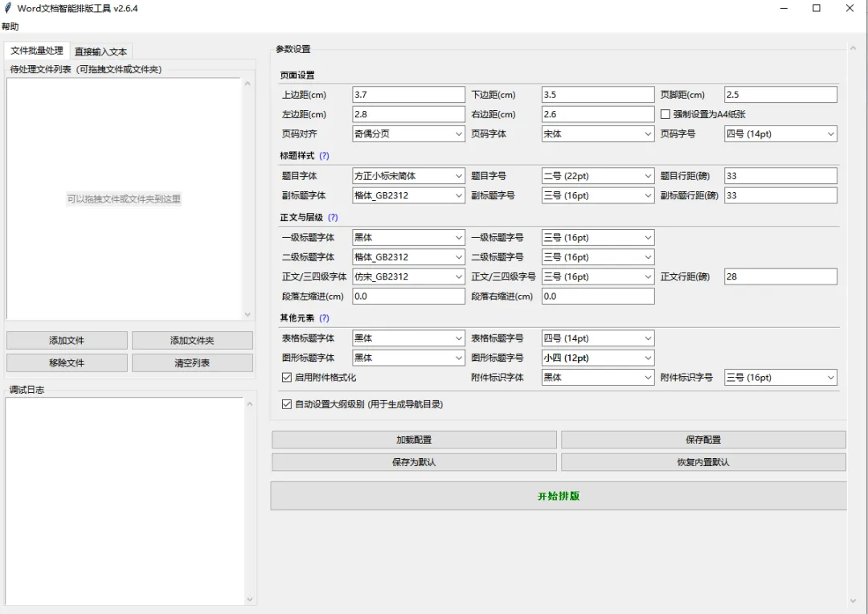Viewport: 868px width, 614px height.
Task: Uncheck 启用附件格式化 option
Action: (286, 378)
